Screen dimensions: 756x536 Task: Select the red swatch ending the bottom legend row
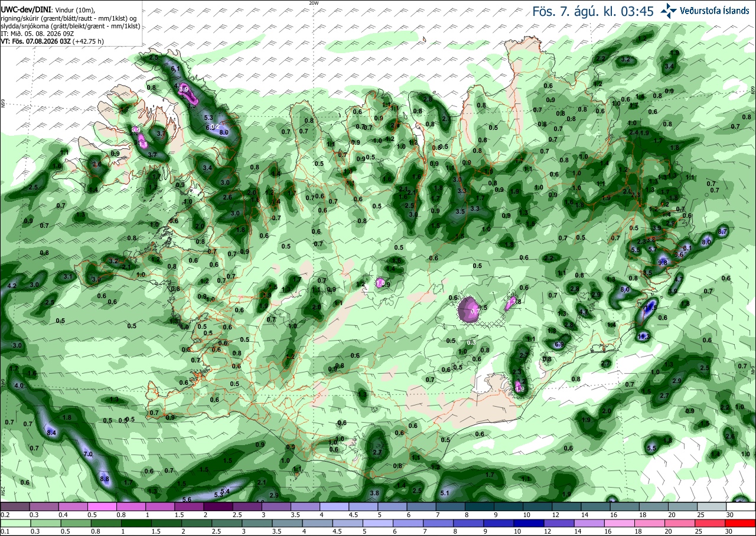coord(741,523)
